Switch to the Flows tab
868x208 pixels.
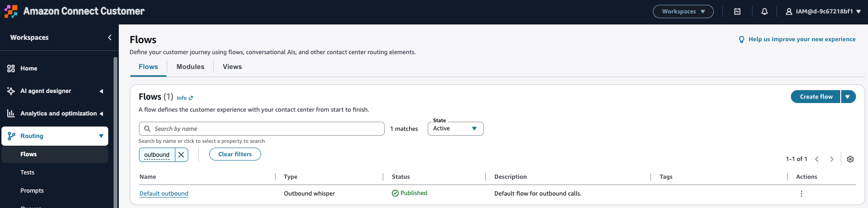tap(148, 67)
